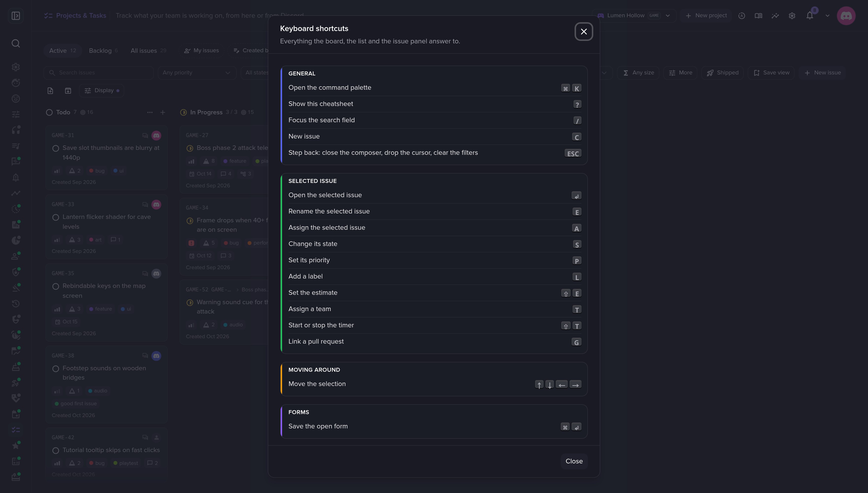
Task: Open the More filters button
Action: 680,73
